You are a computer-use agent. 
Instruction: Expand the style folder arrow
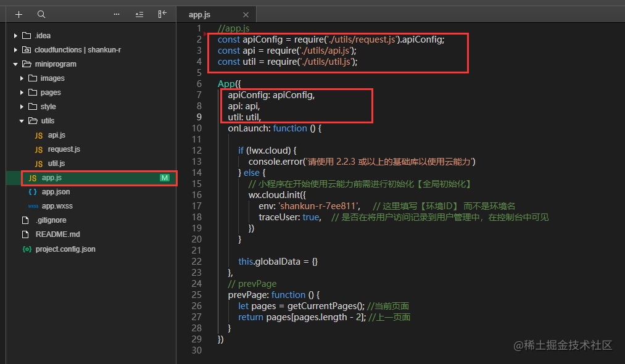(22, 107)
